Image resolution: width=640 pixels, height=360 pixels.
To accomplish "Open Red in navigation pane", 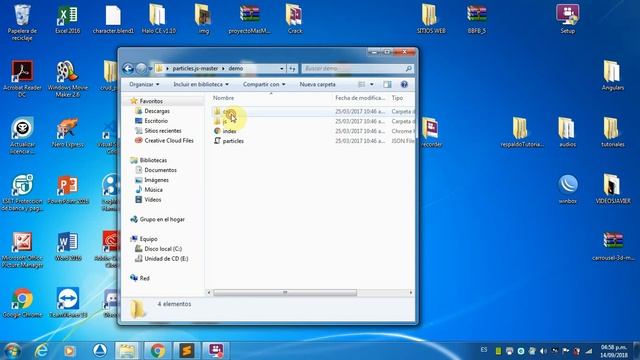I will (144, 278).
